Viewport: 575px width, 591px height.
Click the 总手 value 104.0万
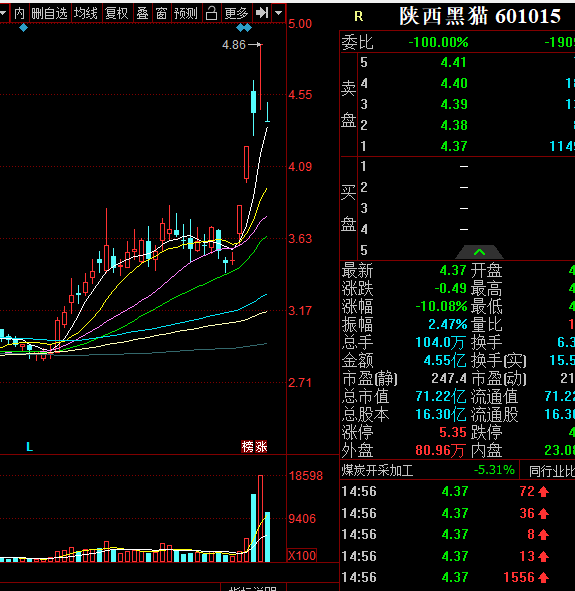point(440,342)
